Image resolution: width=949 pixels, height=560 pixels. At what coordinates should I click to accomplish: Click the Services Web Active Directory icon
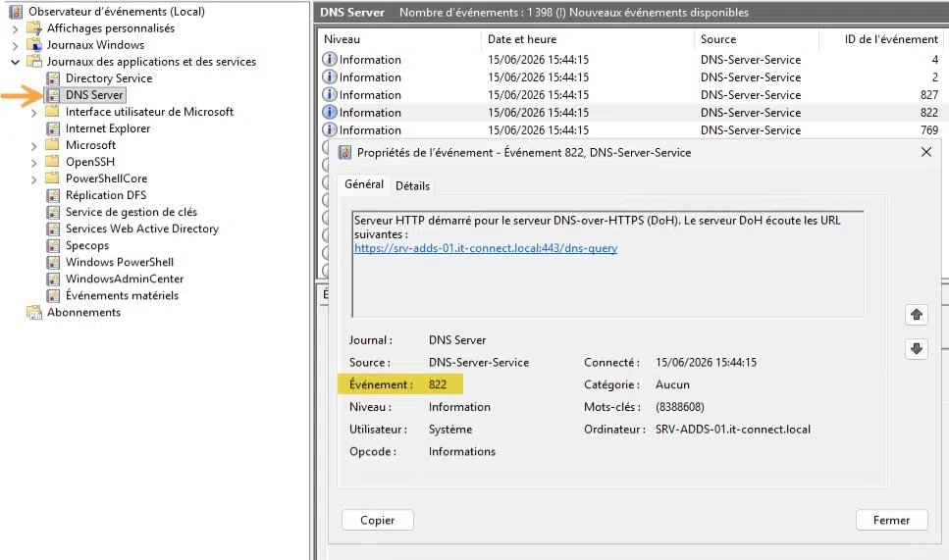point(53,229)
